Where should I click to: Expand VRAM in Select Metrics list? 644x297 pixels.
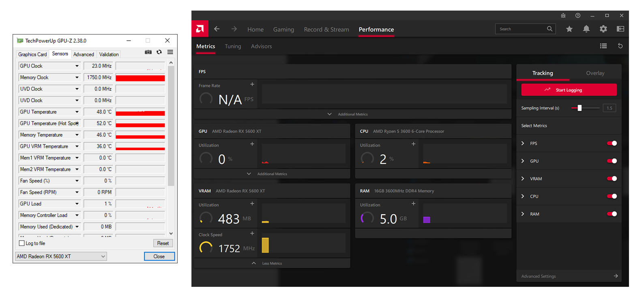click(523, 179)
